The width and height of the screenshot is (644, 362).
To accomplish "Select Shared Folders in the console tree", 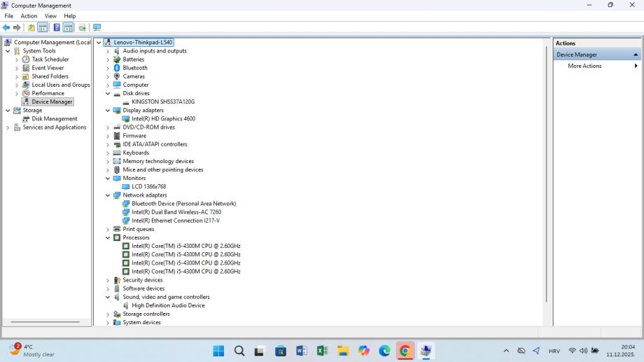I will [x=50, y=76].
